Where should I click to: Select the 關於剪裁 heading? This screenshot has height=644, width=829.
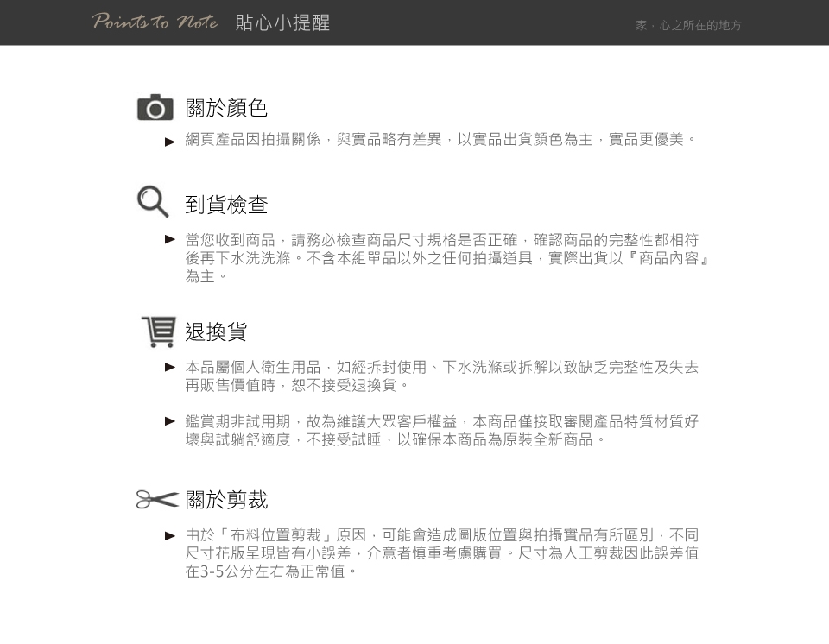[226, 500]
